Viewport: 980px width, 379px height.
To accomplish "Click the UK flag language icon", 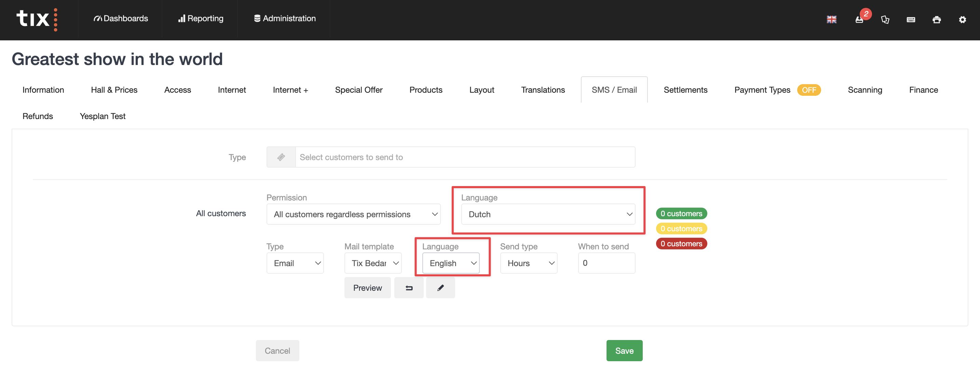I will [831, 19].
